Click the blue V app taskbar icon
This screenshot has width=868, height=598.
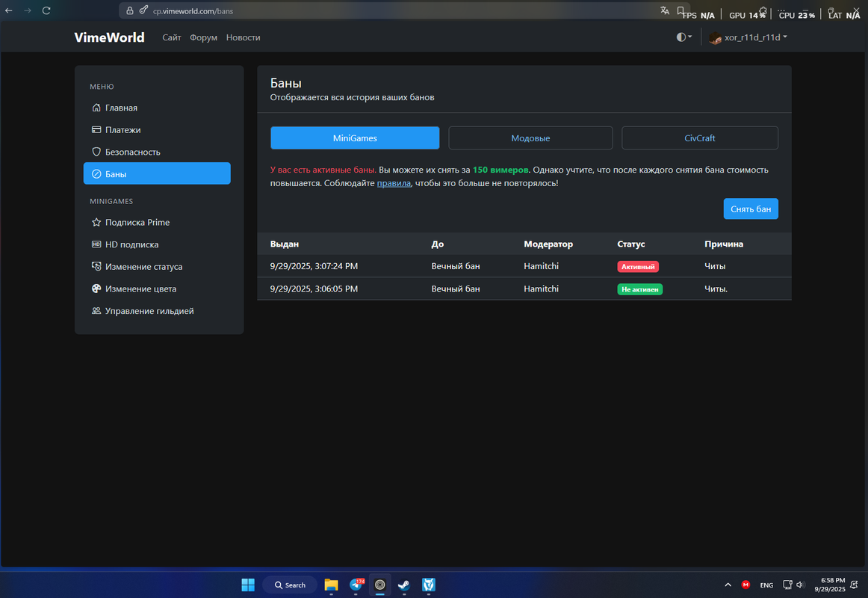point(429,585)
